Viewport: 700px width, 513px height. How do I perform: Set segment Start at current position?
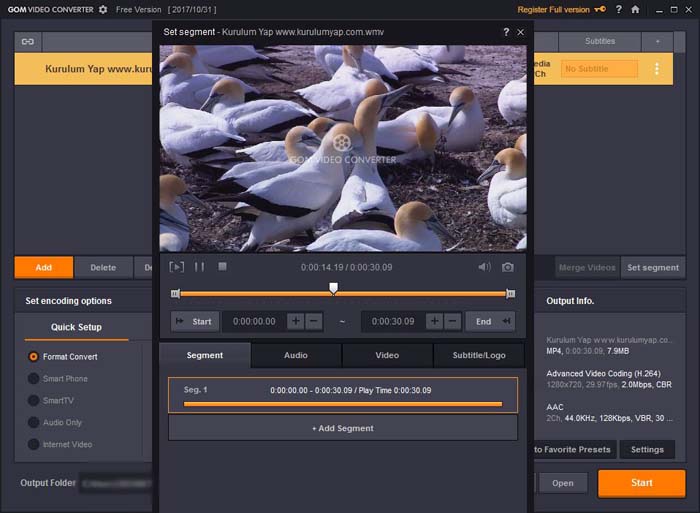pos(195,321)
